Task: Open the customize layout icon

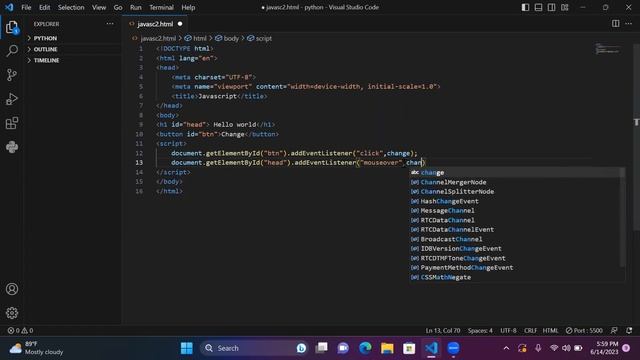Action: [565, 7]
